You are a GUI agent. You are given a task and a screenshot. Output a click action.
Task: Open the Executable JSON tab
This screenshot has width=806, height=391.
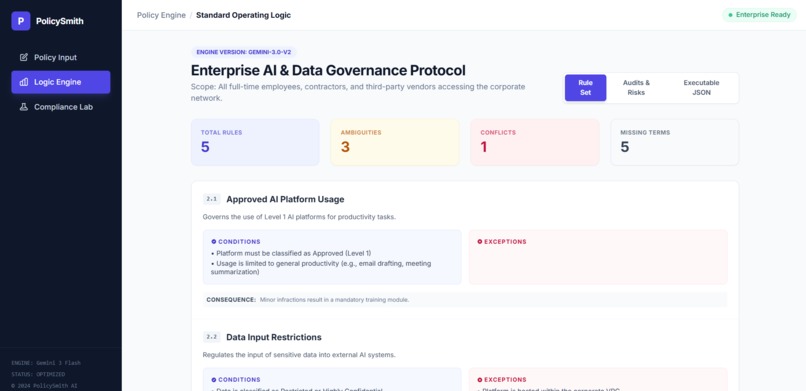coord(701,88)
